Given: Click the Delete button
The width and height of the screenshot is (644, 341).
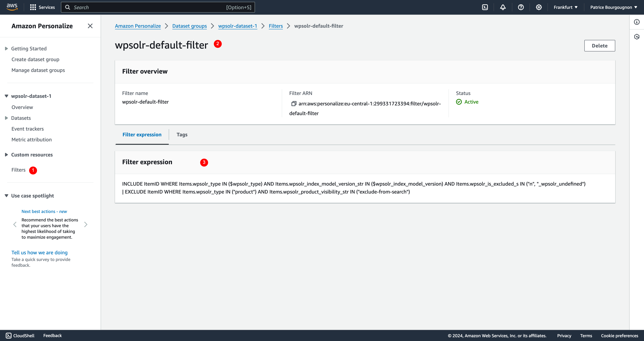Looking at the screenshot, I should point(599,46).
